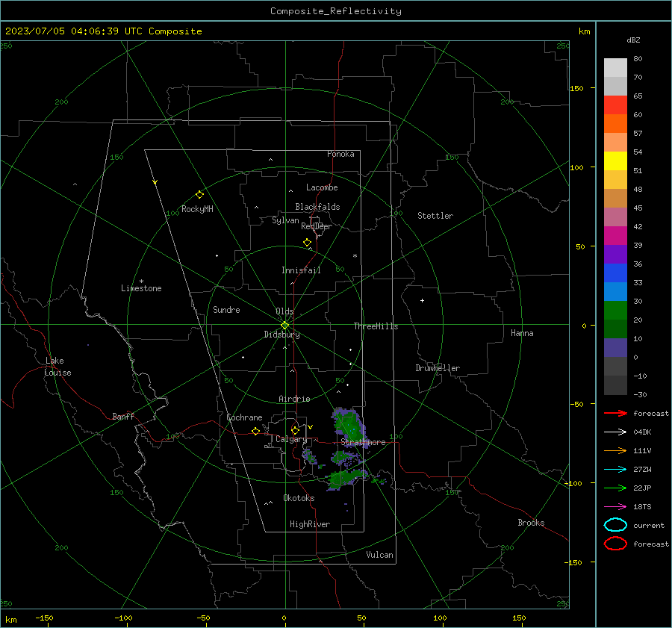The width and height of the screenshot is (672, 628).
Task: Click the RockyMH label
Action: (197, 209)
